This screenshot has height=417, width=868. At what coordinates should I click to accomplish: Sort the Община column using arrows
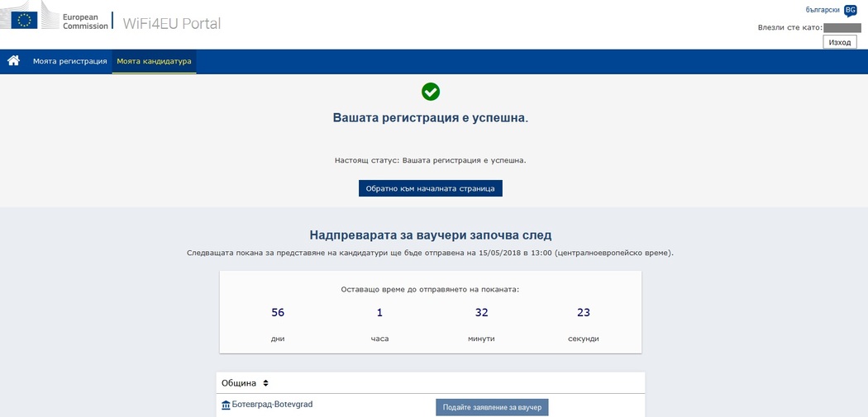pos(265,383)
